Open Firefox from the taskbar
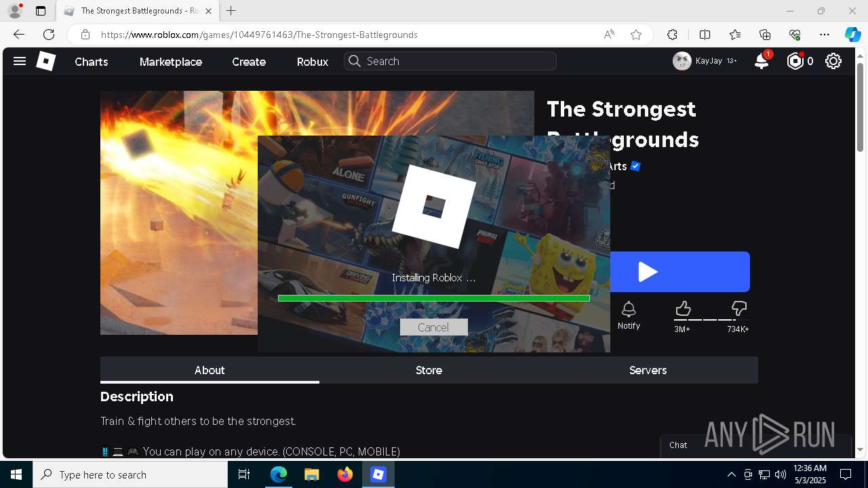The width and height of the screenshot is (868, 488). click(x=345, y=474)
